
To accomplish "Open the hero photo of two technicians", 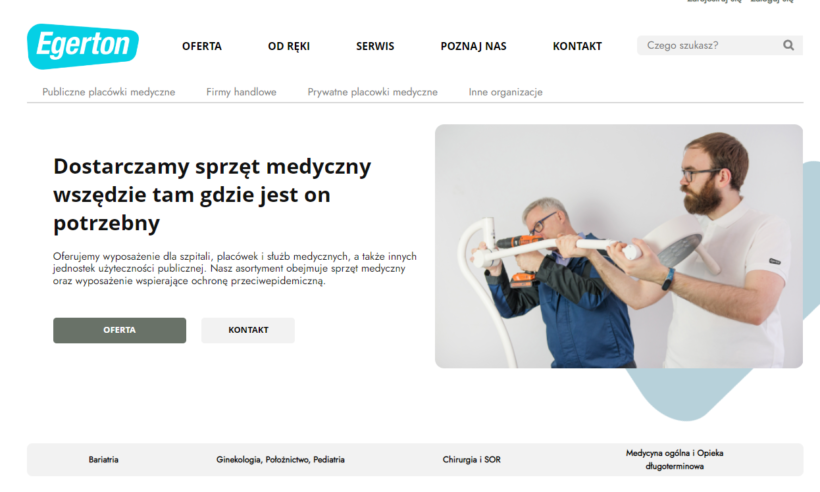I will click(x=619, y=246).
